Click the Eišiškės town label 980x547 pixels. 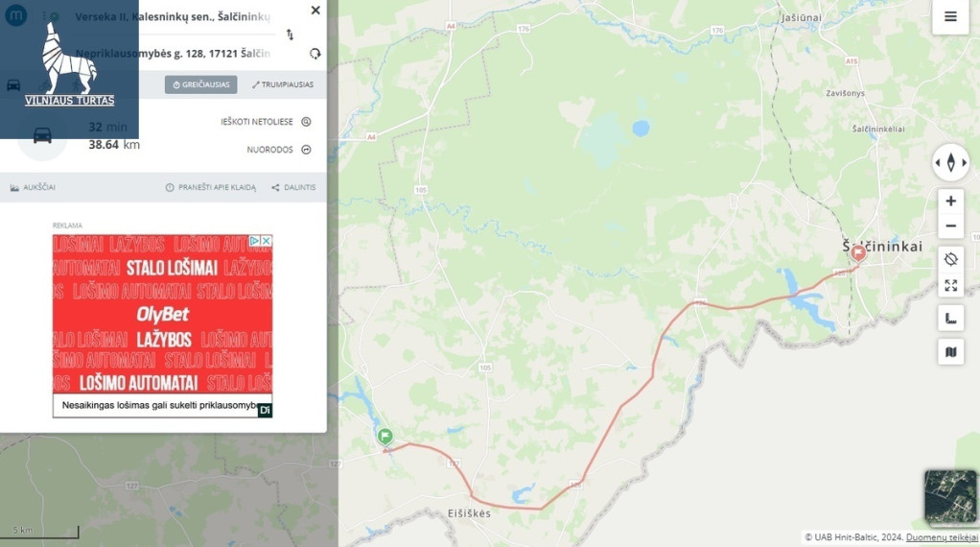tap(469, 513)
